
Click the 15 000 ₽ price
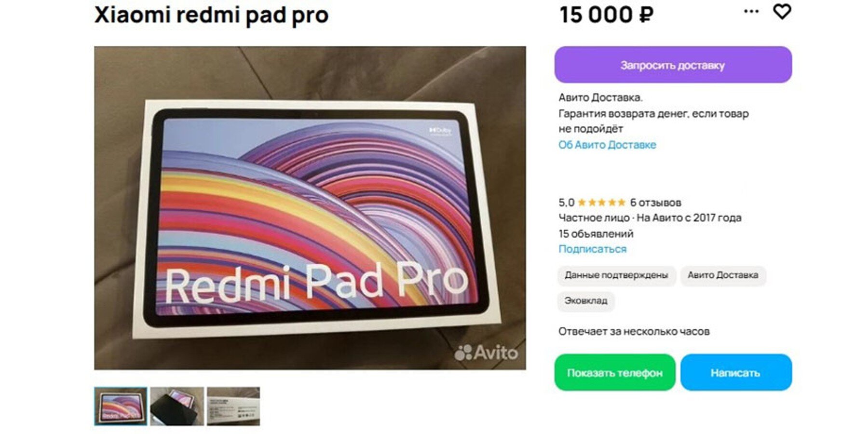606,14
